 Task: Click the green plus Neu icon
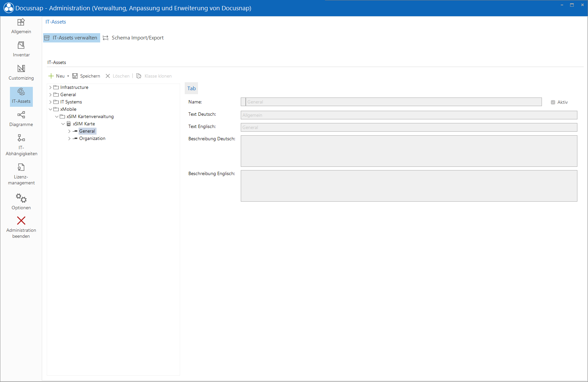51,76
